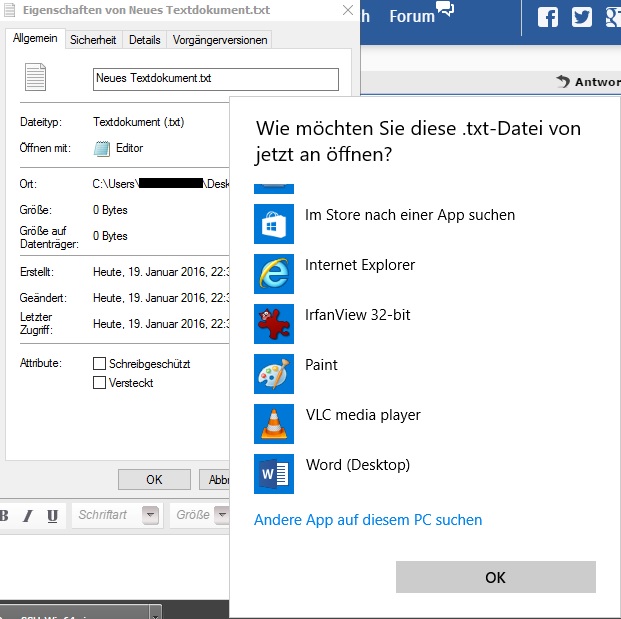Select 'Im Store nach einer App suchen' text
The height and width of the screenshot is (619, 621).
(410, 215)
